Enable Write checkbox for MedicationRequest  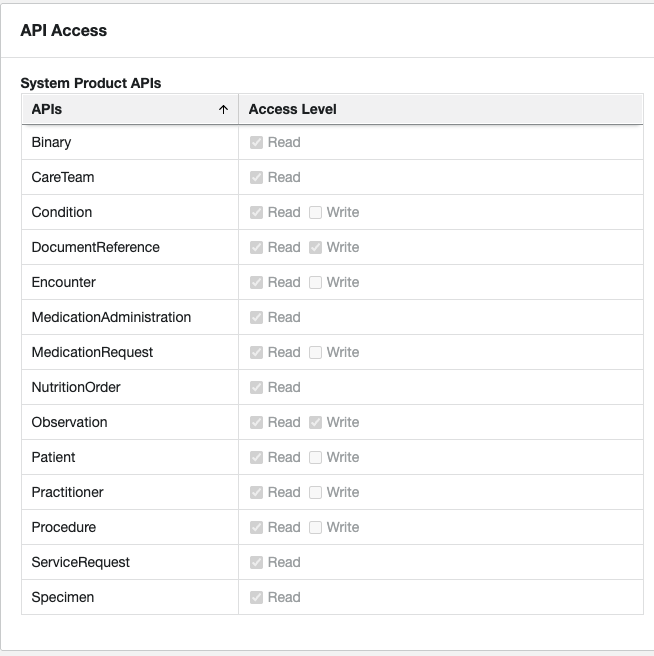315,352
